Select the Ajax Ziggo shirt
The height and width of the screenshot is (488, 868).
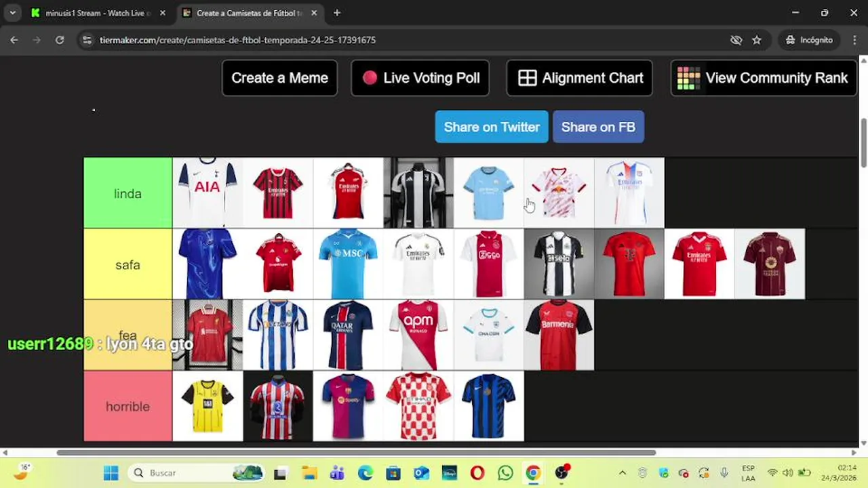[488, 264]
